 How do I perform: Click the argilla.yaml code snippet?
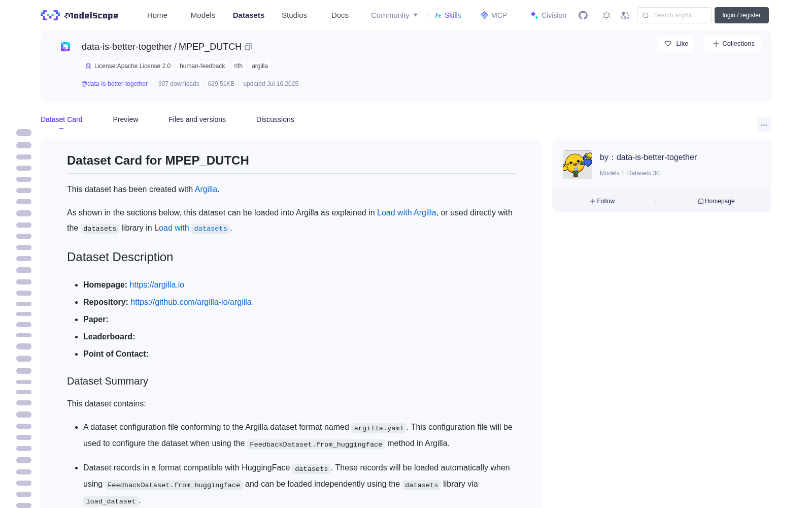pos(379,428)
